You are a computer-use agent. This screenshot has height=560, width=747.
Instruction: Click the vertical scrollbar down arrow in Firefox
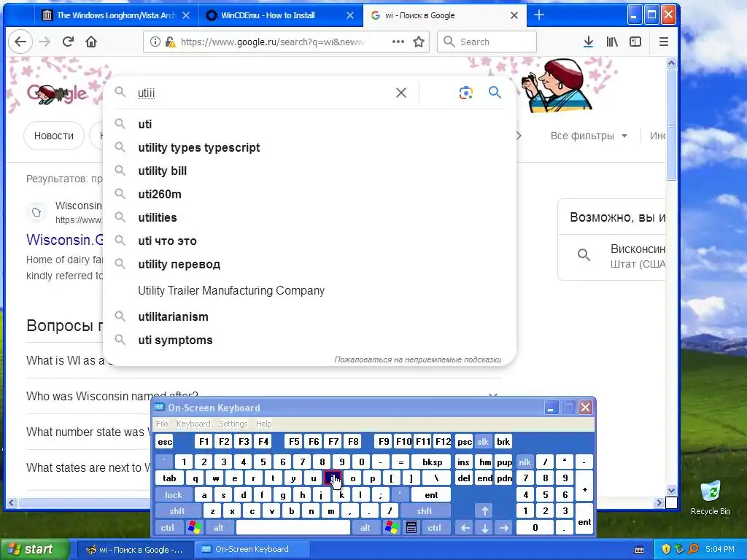[x=671, y=489]
